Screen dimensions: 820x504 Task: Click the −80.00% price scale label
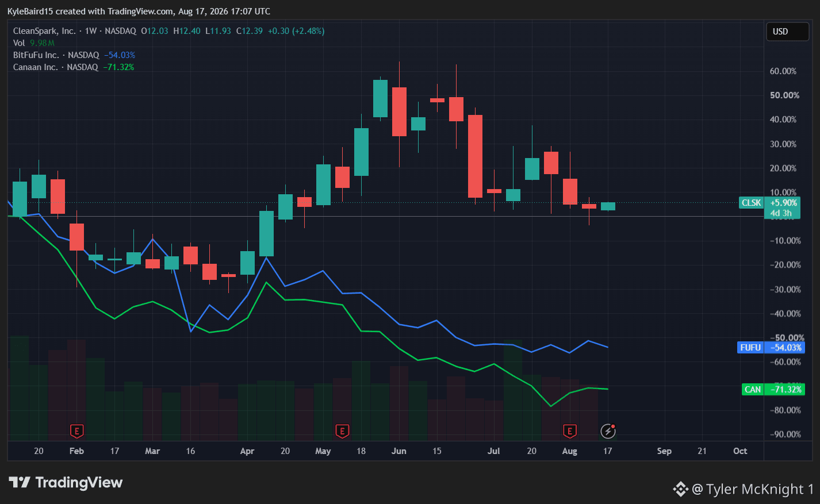coord(785,410)
